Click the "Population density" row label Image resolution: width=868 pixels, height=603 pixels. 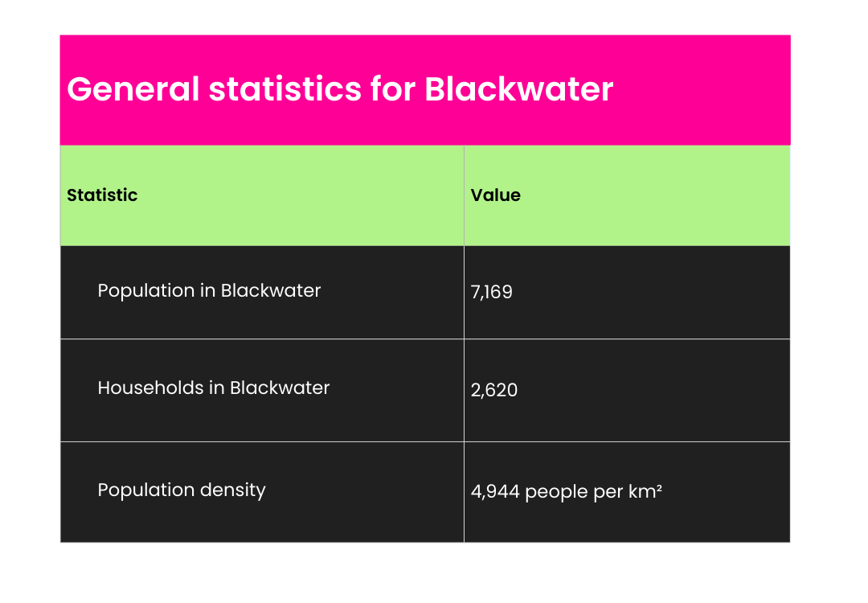(x=182, y=490)
